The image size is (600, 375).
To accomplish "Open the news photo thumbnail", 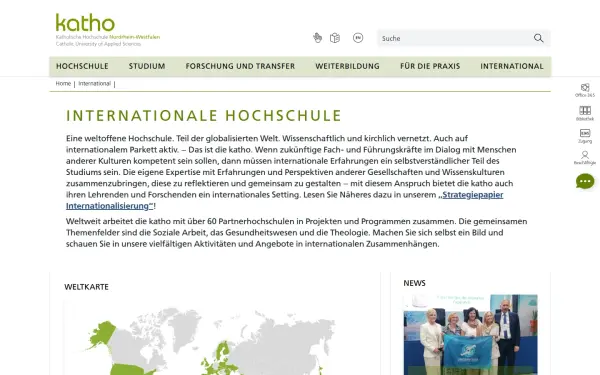I will 470,335.
